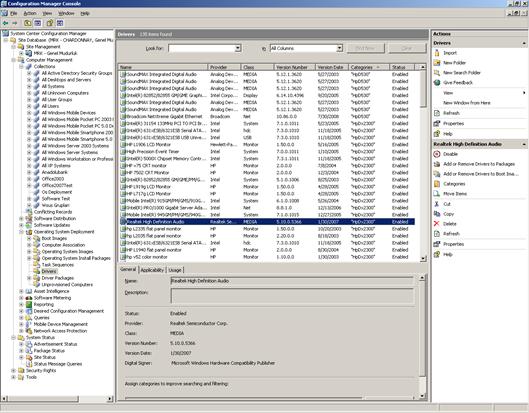Expand the Tools tree node
The height and width of the screenshot is (413, 529).
[x=13, y=377]
